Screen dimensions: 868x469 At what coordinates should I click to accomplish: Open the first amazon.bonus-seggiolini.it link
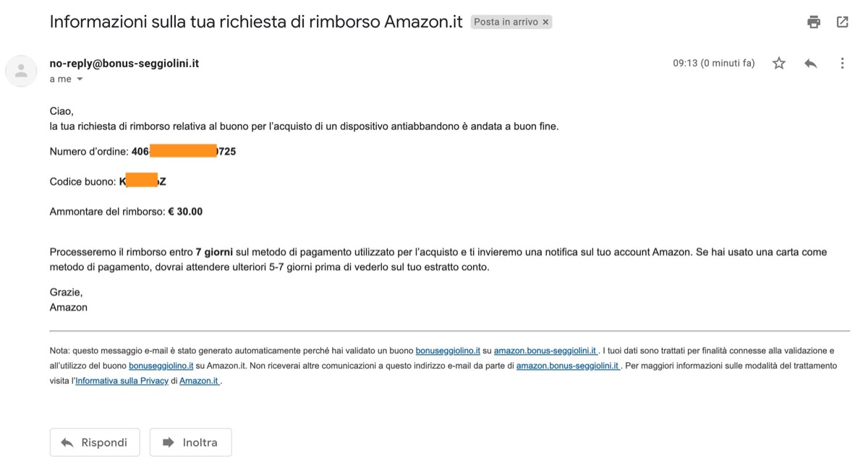click(545, 350)
